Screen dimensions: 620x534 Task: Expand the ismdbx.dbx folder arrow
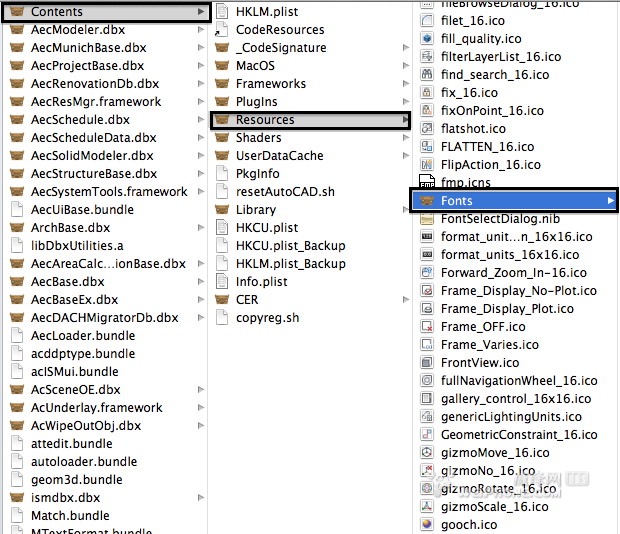point(201,498)
